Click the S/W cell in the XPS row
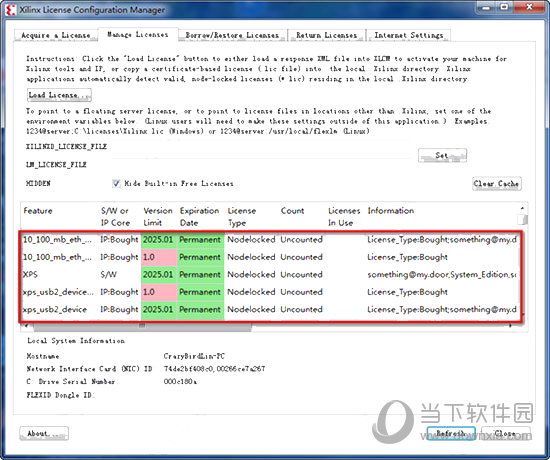The height and width of the screenshot is (460, 550). [x=108, y=274]
